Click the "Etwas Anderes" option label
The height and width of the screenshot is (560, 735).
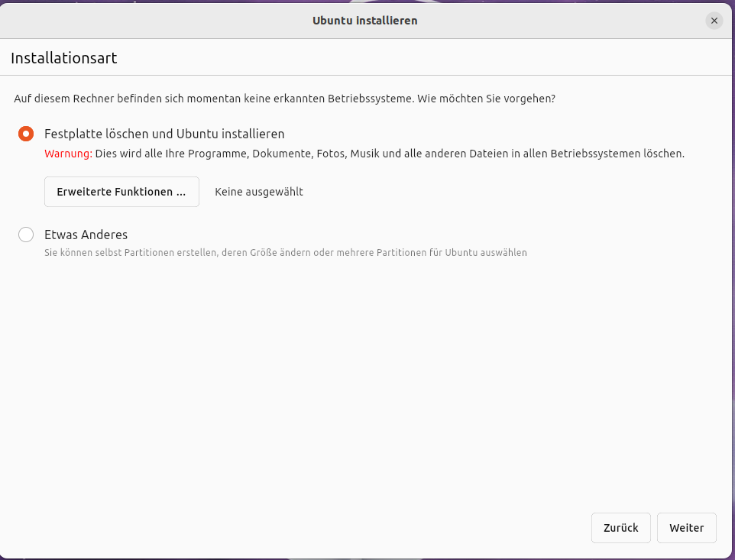(x=86, y=235)
